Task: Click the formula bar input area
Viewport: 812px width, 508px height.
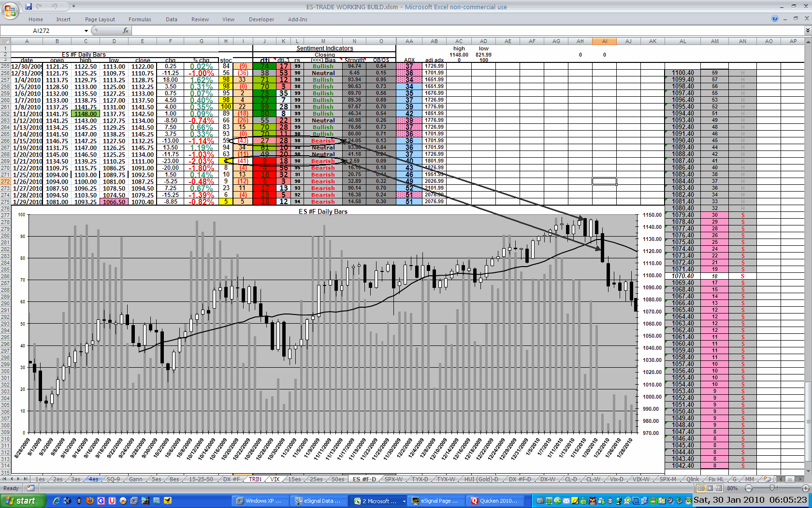Action: [468, 30]
